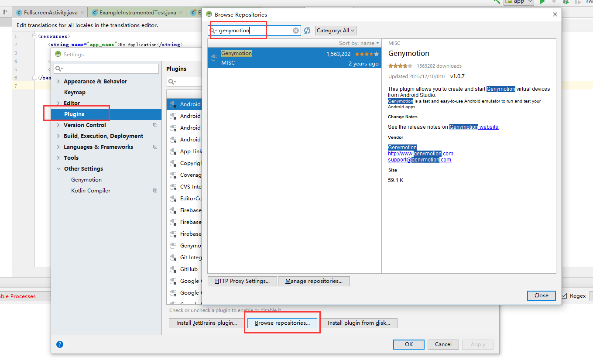
Task: Click the green Run app button
Action: point(542,2)
